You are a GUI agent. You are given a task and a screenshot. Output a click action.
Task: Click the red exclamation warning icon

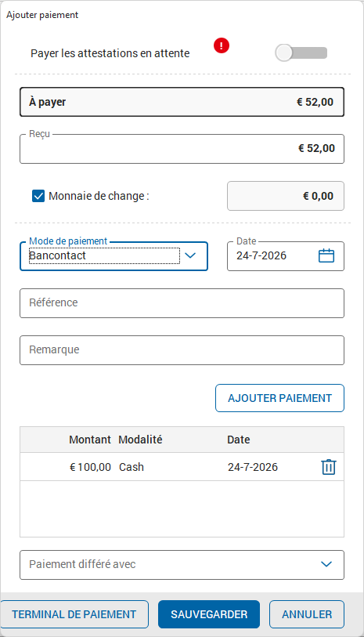coord(222,45)
